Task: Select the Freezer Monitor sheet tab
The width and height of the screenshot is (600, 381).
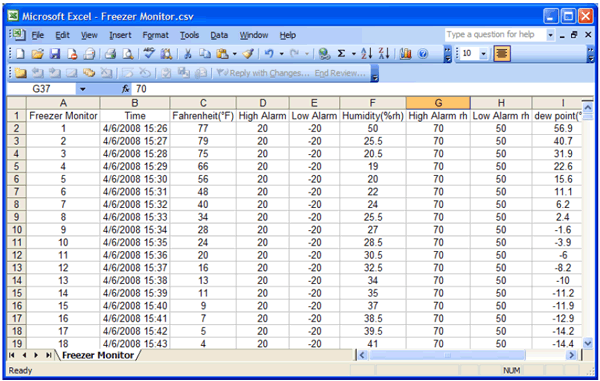Action: coord(98,355)
